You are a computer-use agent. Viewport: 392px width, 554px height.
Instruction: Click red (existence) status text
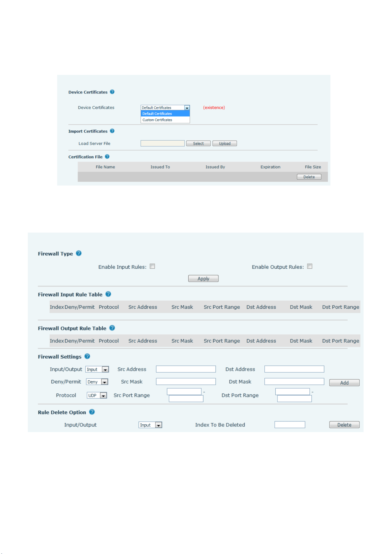[x=214, y=107]
